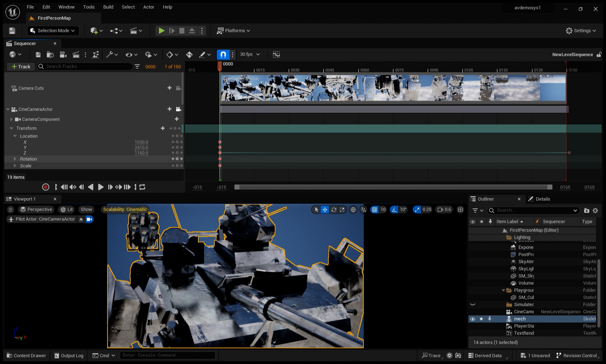606x364 pixels.
Task: Play the sequence forward in Sequencer transport
Action: coord(100,187)
